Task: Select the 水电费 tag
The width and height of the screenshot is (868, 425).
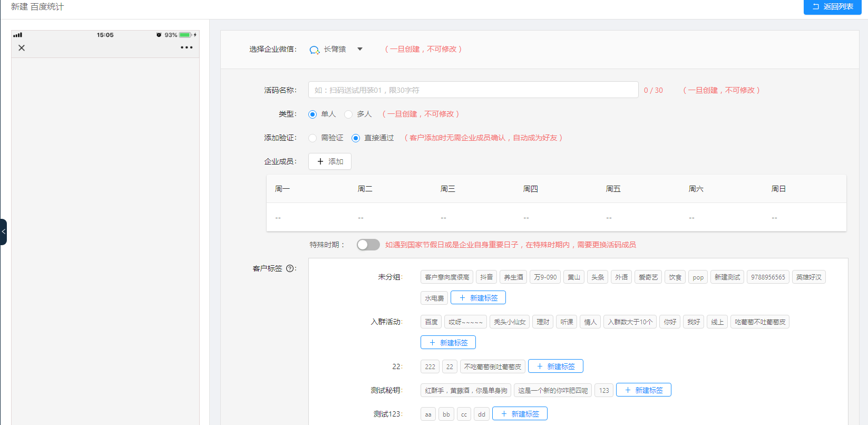Action: [434, 298]
